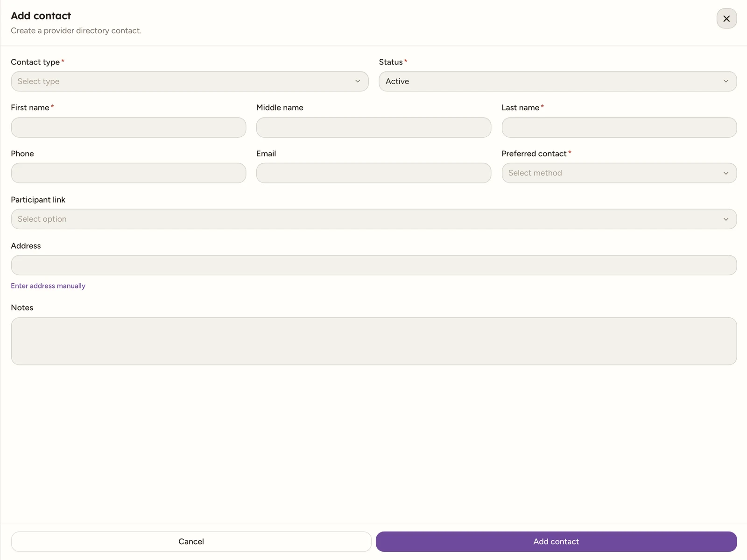Focus the Middle name input field
This screenshot has height=560, width=747.
[x=373, y=127]
